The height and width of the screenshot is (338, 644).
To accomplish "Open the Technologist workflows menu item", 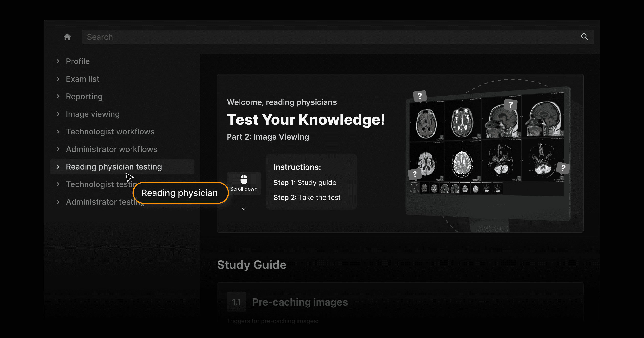I will [x=110, y=132].
